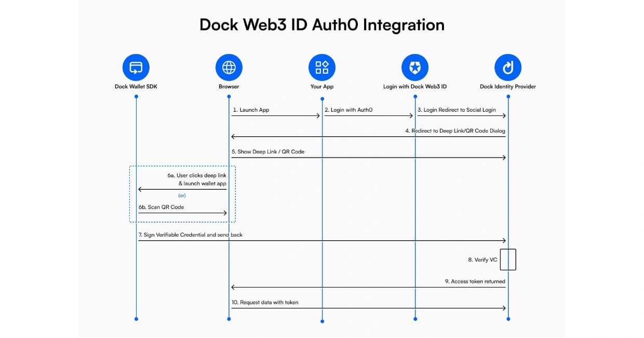Select the '1. Launch App' step label
The height and width of the screenshot is (338, 644).
coord(251,110)
